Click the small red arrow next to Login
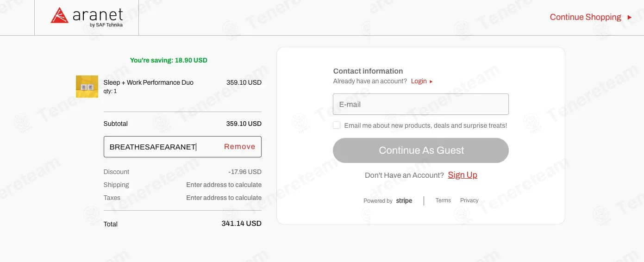Image resolution: width=644 pixels, height=262 pixels. [x=431, y=81]
